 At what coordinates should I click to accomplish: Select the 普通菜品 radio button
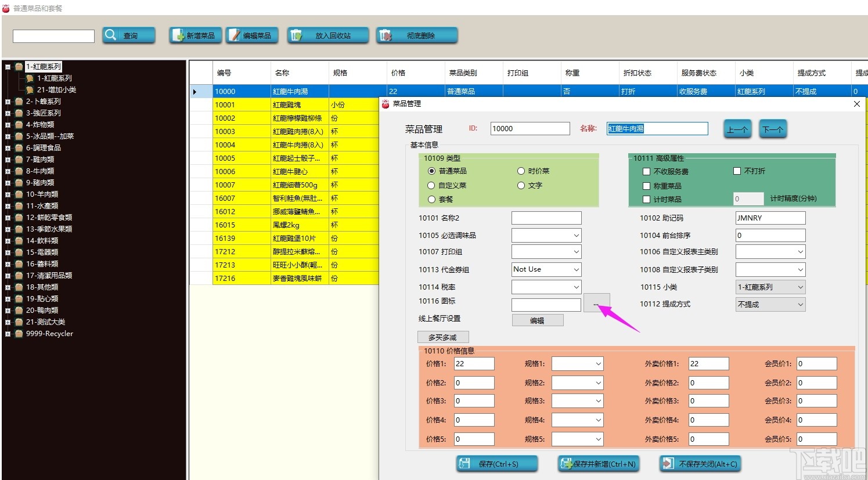431,171
